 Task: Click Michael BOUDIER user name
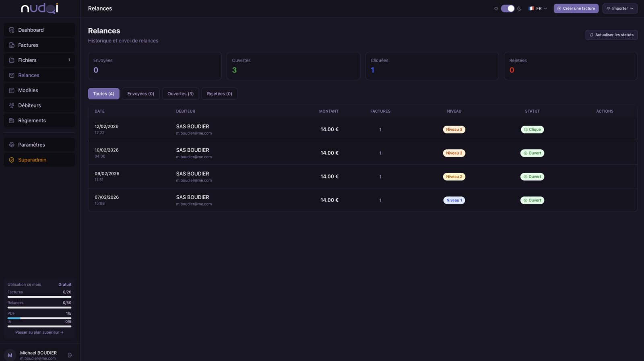(38, 353)
